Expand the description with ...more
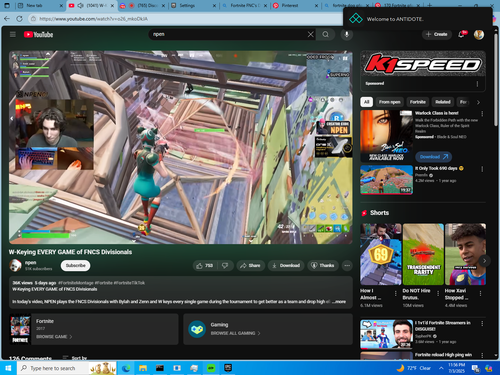Viewport: 500px width, 375px height. coord(339,301)
